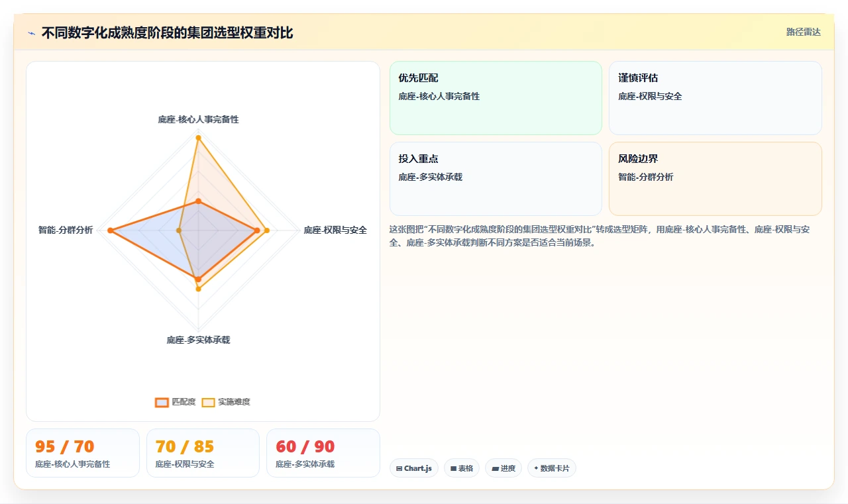Click 智能-分群分析 text in 风险边界 card
This screenshot has height=504, width=848.
tap(646, 177)
